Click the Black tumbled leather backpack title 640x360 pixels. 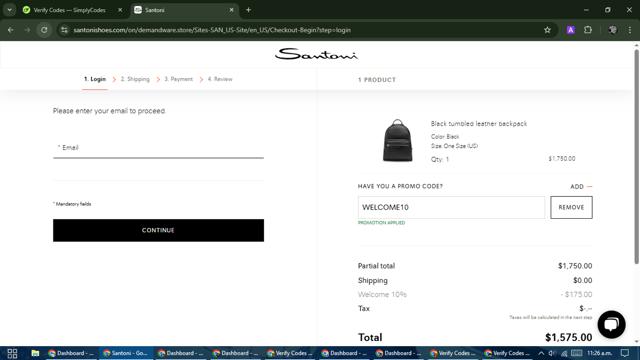click(479, 124)
